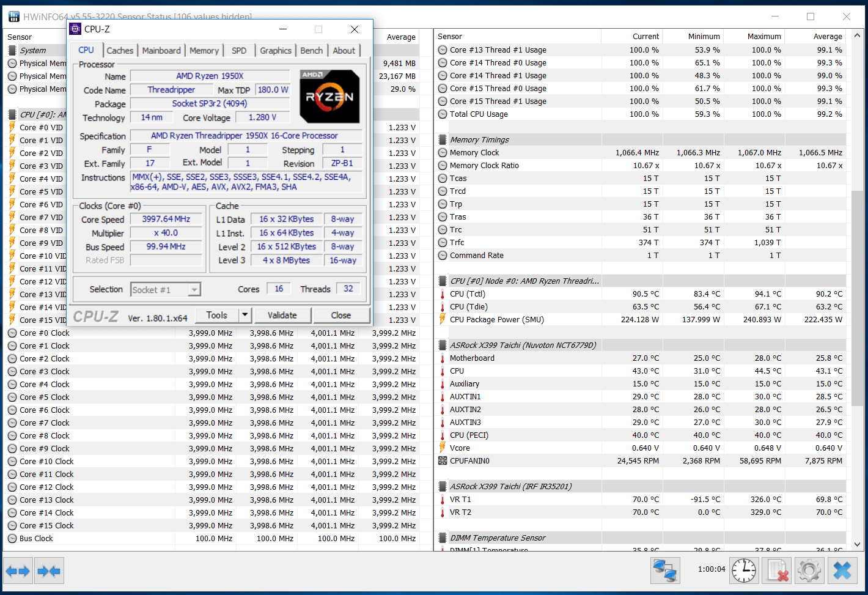Select the Trfc memory timing row
This screenshot has width=868, height=595.
click(641, 243)
